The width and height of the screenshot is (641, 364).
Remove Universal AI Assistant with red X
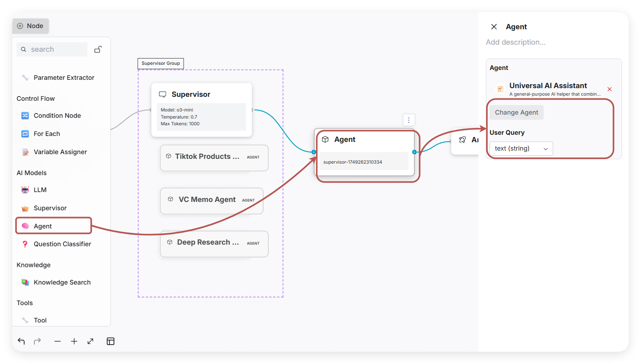tap(609, 89)
